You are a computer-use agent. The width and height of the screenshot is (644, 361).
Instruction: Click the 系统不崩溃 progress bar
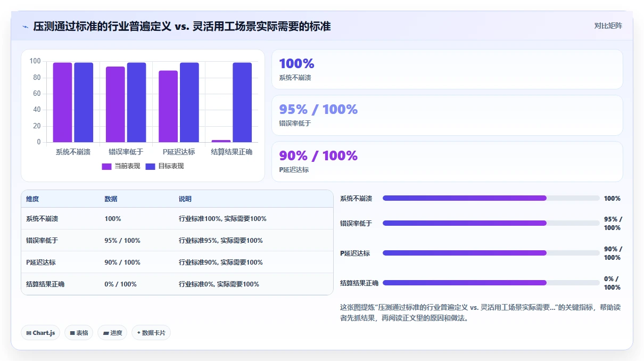click(x=491, y=198)
